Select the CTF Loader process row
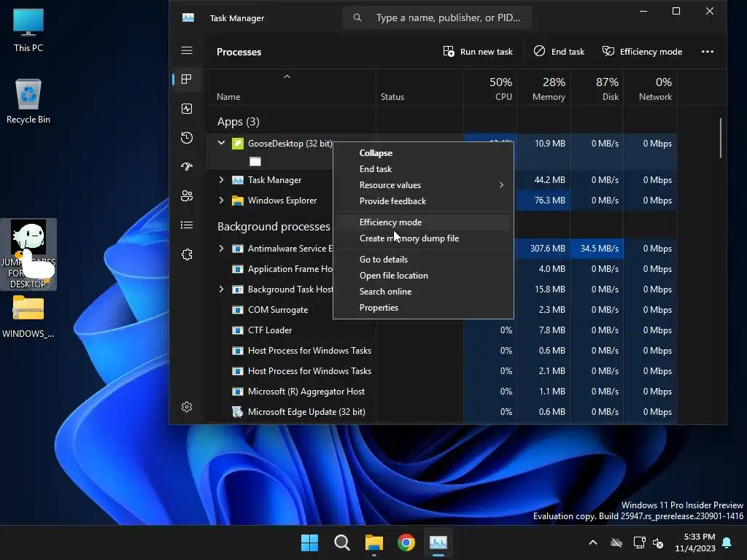747x560 pixels. [x=441, y=330]
